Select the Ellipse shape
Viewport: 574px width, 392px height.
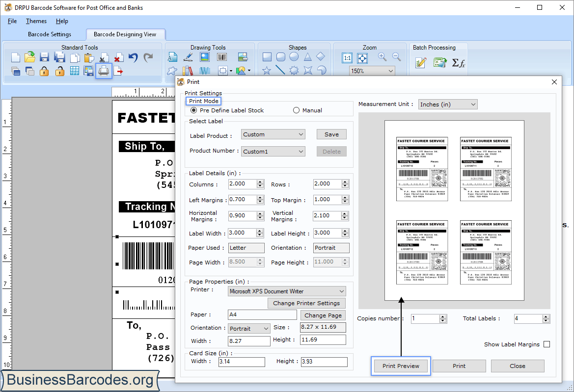coord(294,57)
